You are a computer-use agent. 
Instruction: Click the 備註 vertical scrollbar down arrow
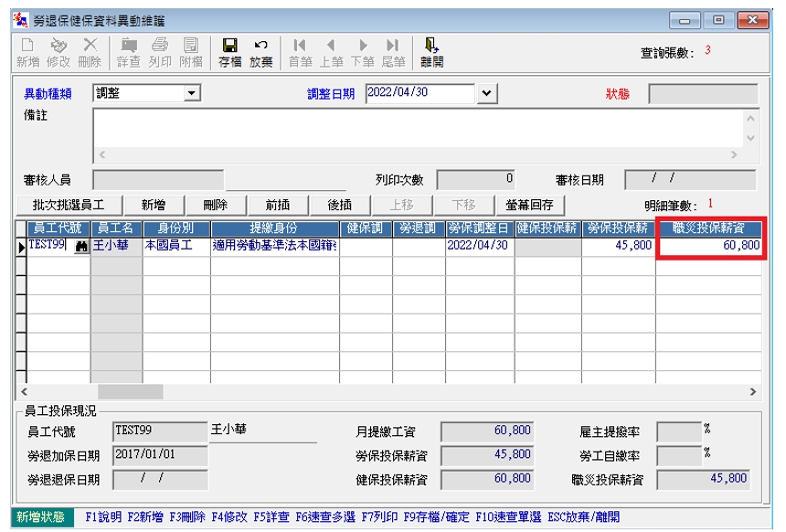click(751, 138)
